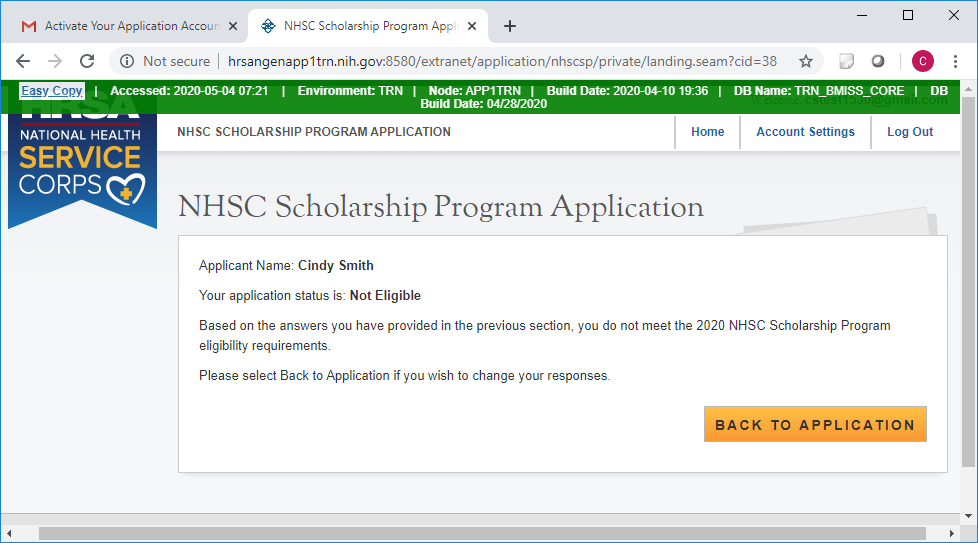This screenshot has height=543, width=978.
Task: Close the Gmail Activate Your Application tab
Action: 233,26
